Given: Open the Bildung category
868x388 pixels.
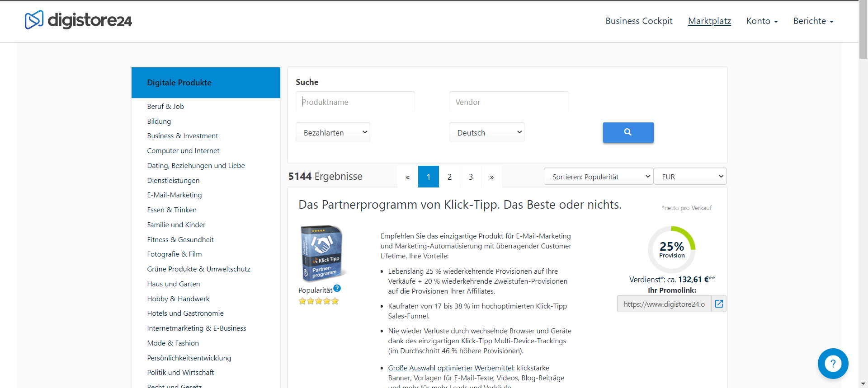Looking at the screenshot, I should pos(159,121).
